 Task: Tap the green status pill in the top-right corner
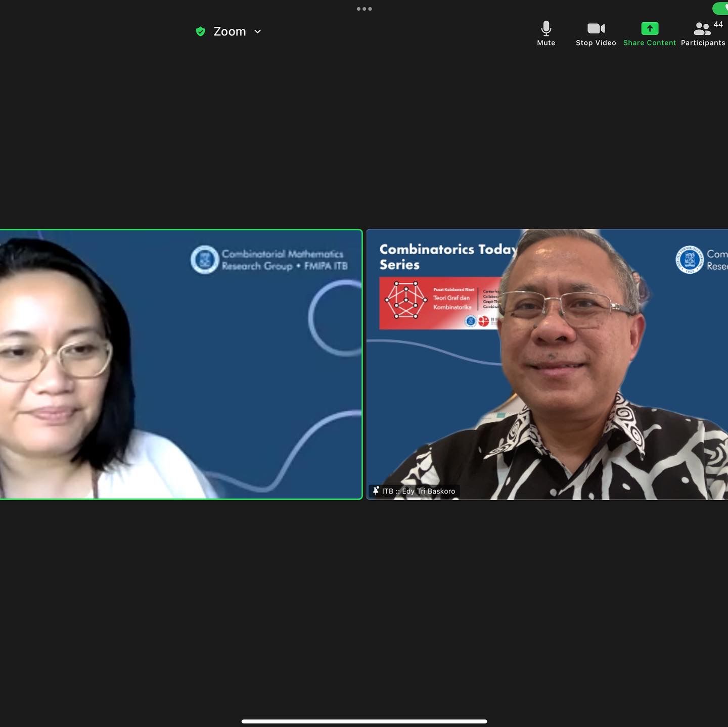[720, 8]
